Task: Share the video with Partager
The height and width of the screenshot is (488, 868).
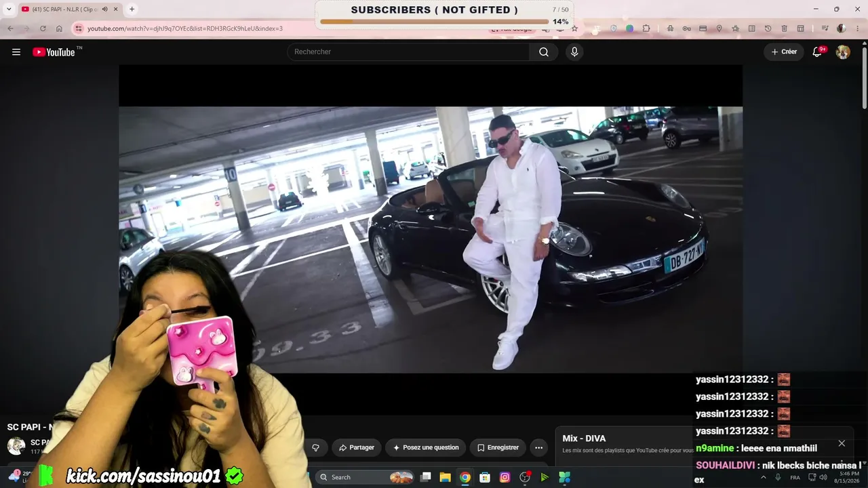Action: click(x=356, y=447)
